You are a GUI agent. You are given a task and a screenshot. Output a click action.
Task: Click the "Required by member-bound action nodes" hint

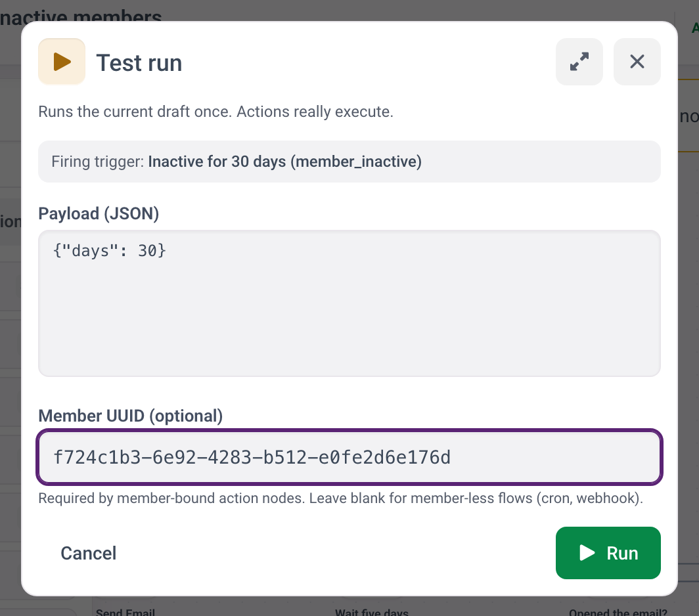[340, 498]
